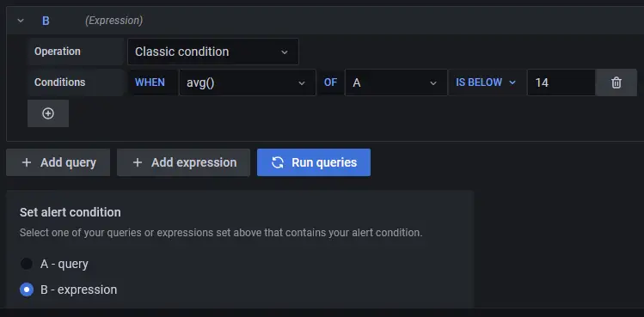Image resolution: width=644 pixels, height=317 pixels.
Task: Click the A - query label text
Action: coord(64,264)
